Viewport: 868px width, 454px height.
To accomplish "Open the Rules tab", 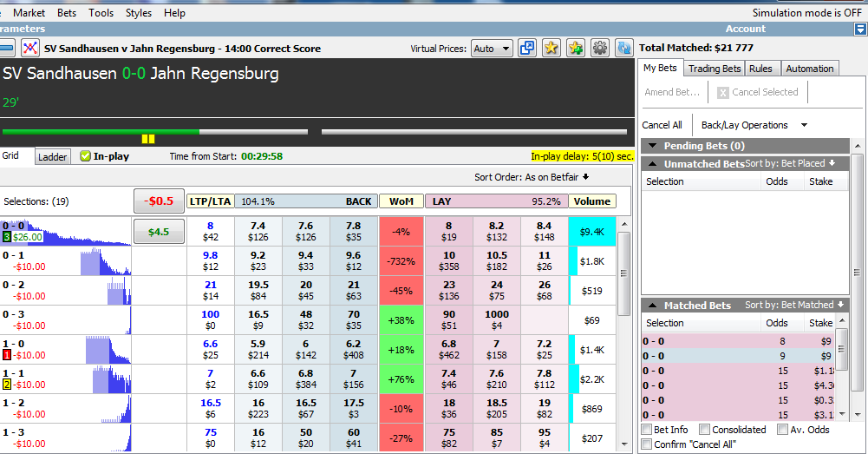I will [760, 69].
